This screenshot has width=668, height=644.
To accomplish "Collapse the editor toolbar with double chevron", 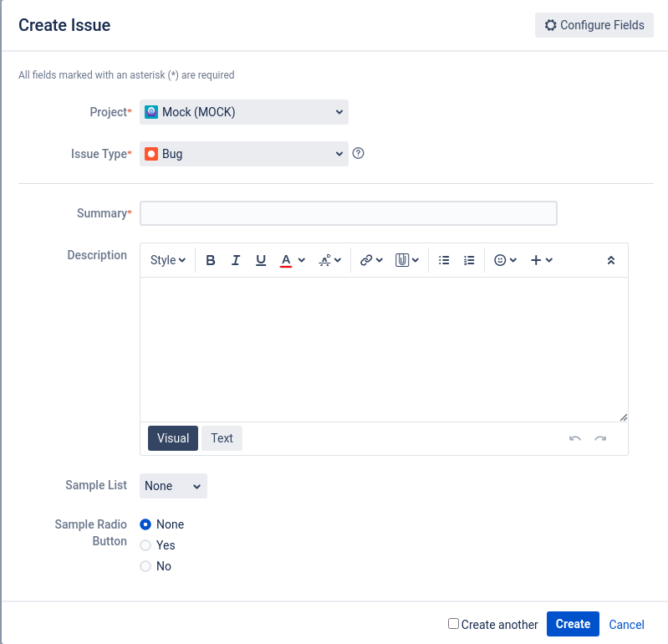I will pyautogui.click(x=611, y=260).
